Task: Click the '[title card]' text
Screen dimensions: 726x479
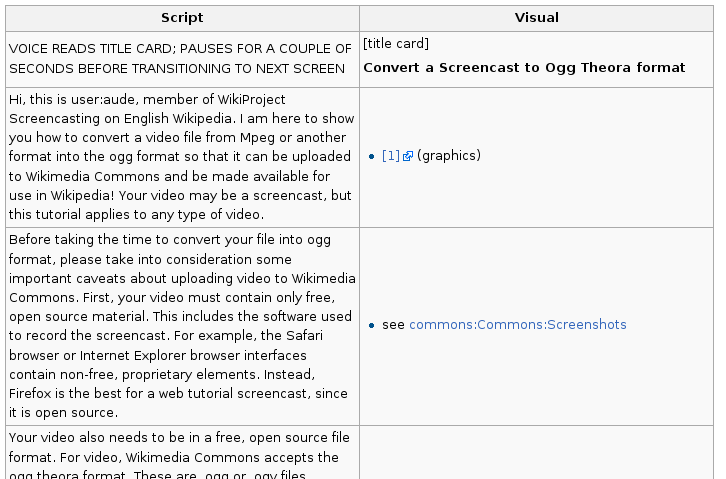Action: click(x=396, y=44)
